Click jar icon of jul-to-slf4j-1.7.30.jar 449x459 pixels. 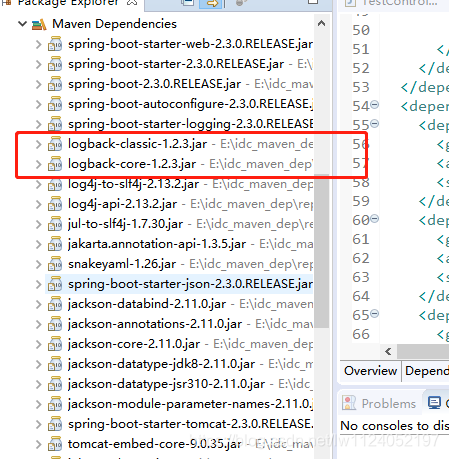tap(55, 224)
